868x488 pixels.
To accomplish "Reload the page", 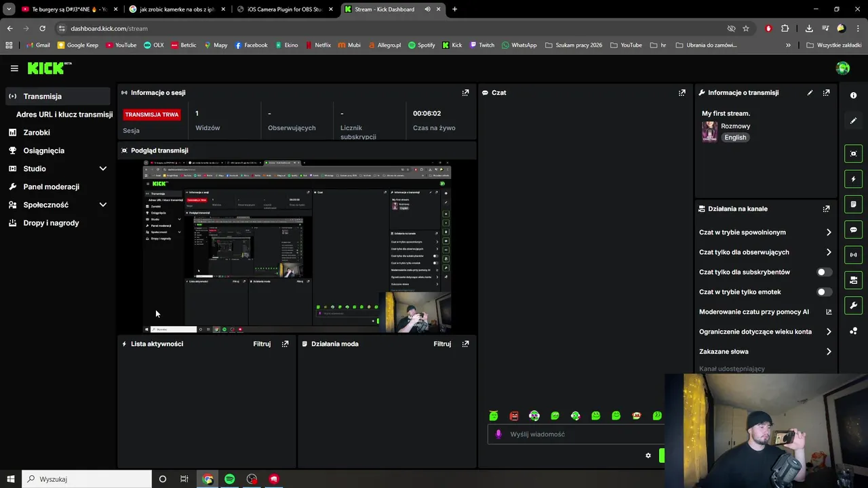I will click(42, 28).
